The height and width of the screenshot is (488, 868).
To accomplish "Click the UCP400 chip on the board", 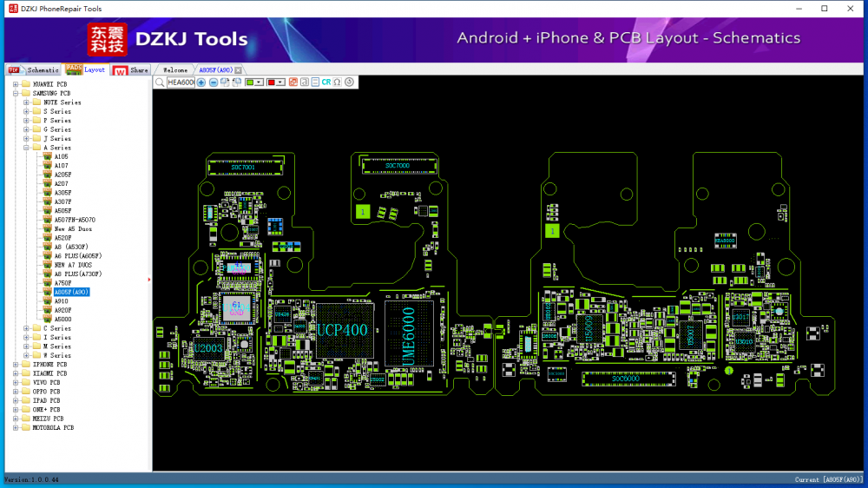I will coord(342,330).
